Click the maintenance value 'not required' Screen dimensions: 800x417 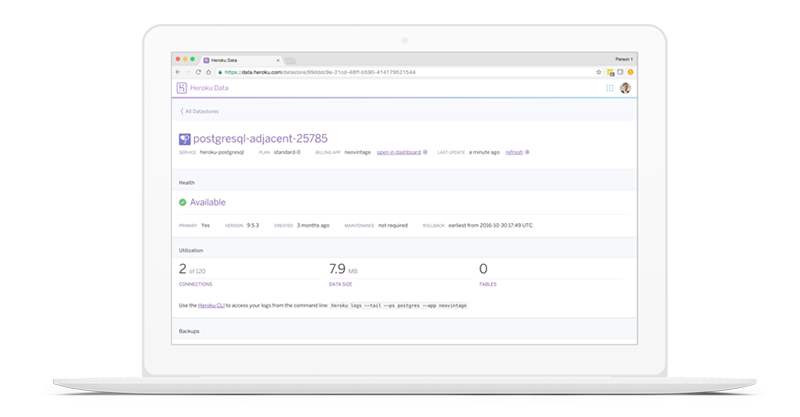tap(393, 225)
